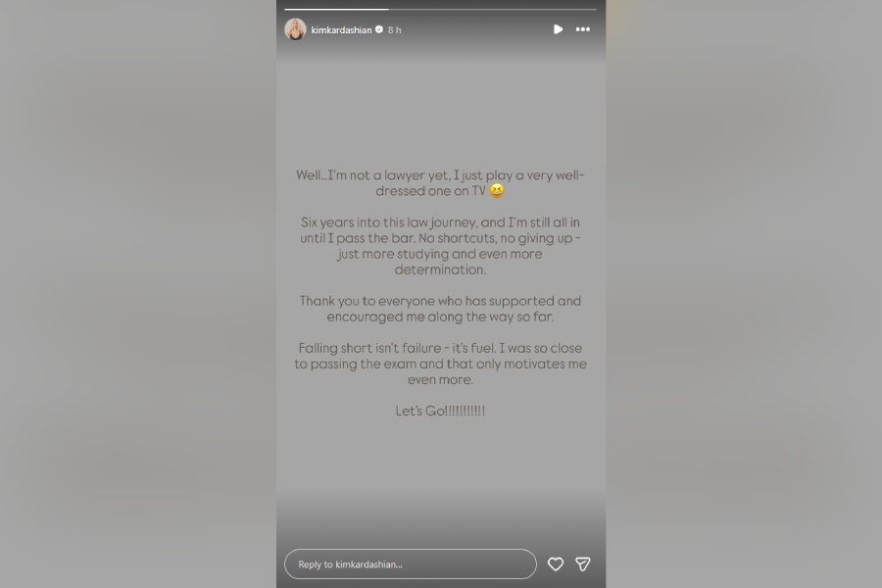The height and width of the screenshot is (588, 882).
Task: Open the three-dot more options menu
Action: point(583,29)
